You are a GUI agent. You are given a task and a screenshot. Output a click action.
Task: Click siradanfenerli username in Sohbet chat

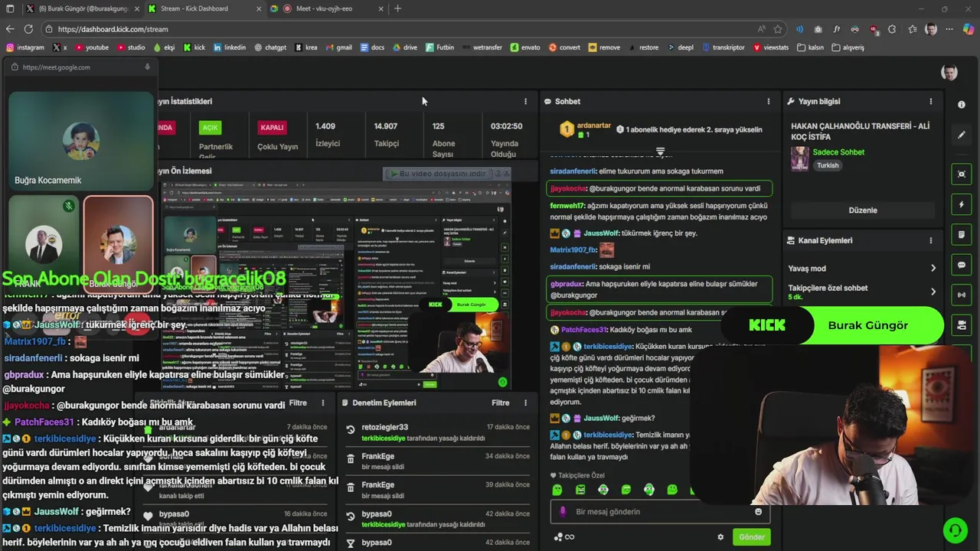tap(573, 171)
